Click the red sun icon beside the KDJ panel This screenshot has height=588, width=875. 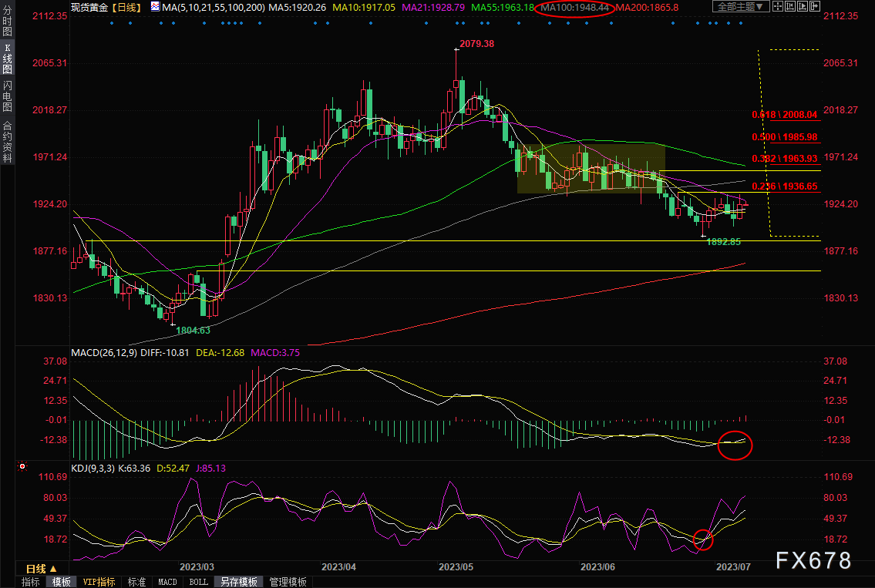click(x=22, y=465)
